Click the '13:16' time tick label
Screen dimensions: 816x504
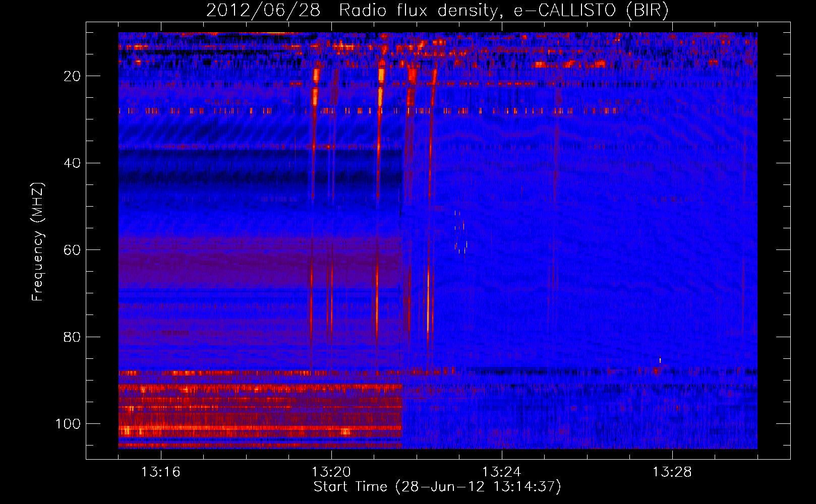pyautogui.click(x=160, y=472)
